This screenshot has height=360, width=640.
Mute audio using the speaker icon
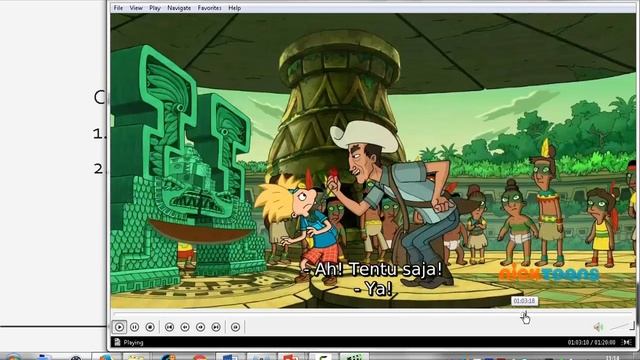point(598,327)
